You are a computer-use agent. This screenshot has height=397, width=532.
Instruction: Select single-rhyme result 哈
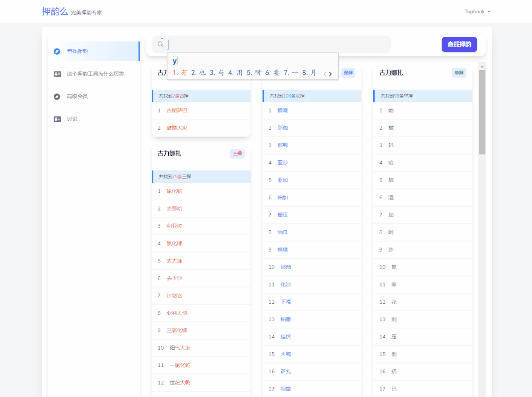tap(391, 163)
